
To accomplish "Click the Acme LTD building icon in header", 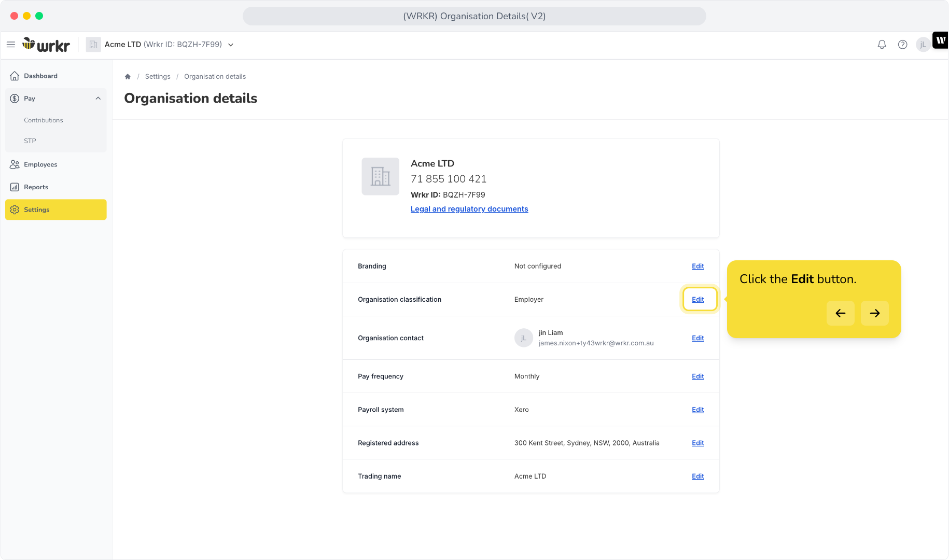I will coord(93,45).
